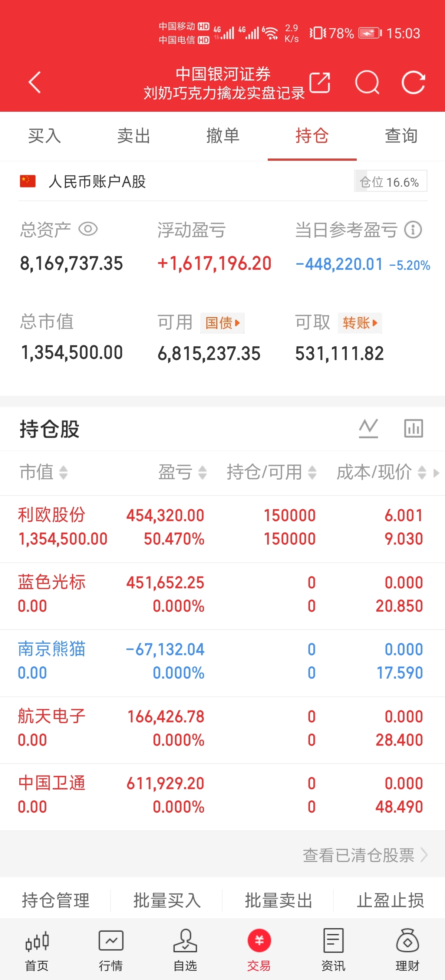
Task: Tap 批量买入 button
Action: coord(167,901)
